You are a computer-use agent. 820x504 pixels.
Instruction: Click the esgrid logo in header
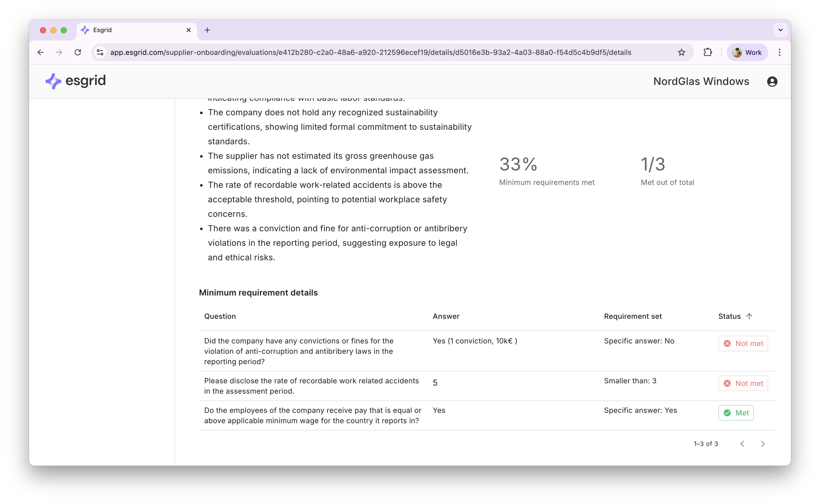[75, 81]
